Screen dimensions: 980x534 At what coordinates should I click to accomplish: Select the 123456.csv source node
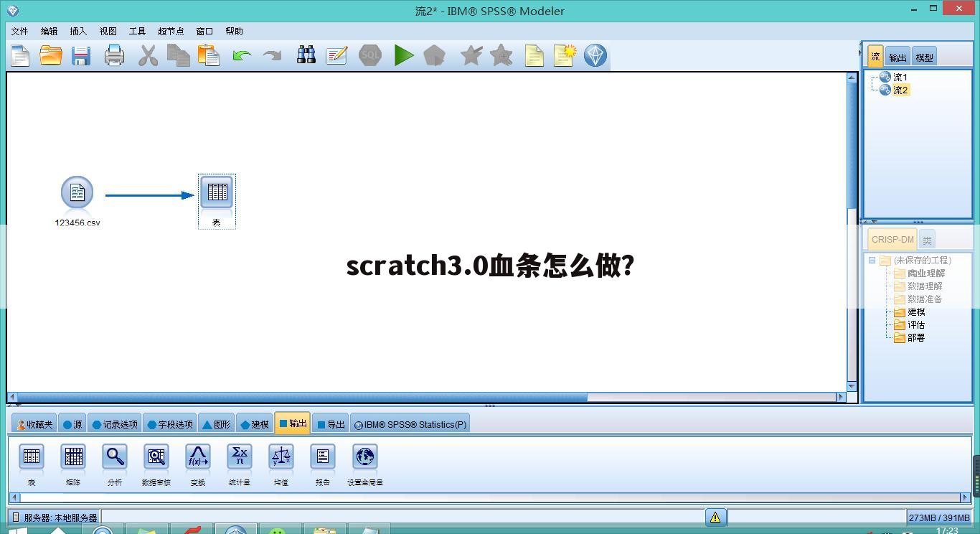point(77,193)
